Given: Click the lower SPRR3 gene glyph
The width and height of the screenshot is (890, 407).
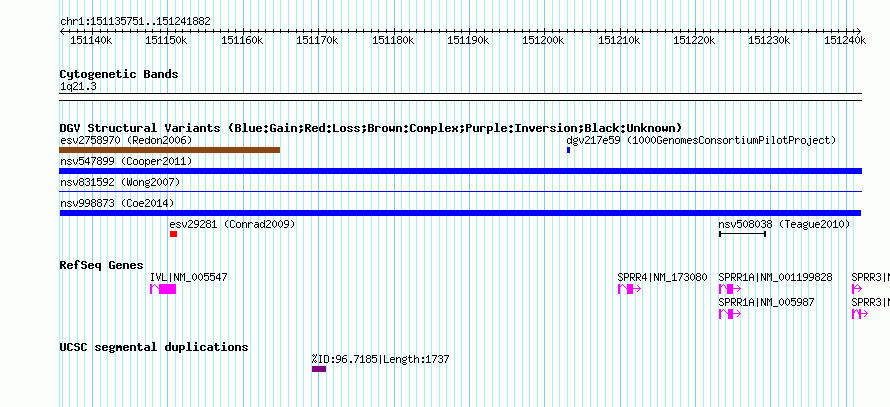Looking at the screenshot, I should tap(860, 314).
